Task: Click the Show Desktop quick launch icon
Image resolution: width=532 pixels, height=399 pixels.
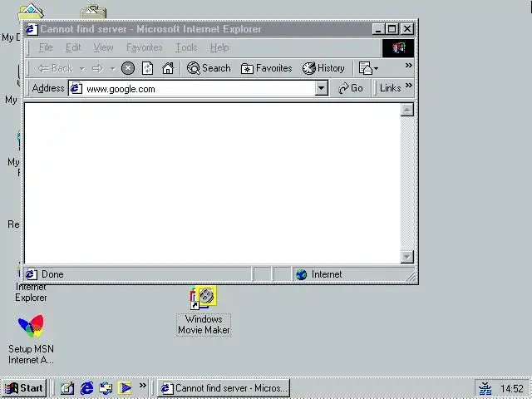Action: click(67, 388)
